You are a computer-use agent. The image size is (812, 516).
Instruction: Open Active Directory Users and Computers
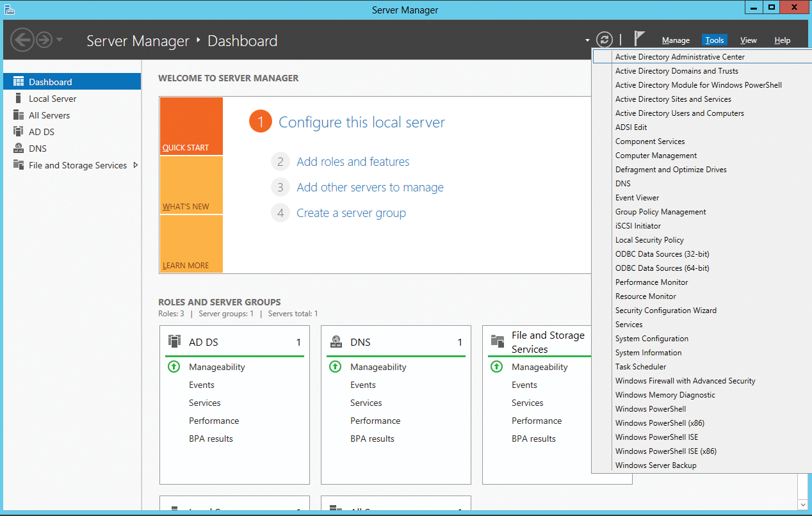tap(679, 113)
